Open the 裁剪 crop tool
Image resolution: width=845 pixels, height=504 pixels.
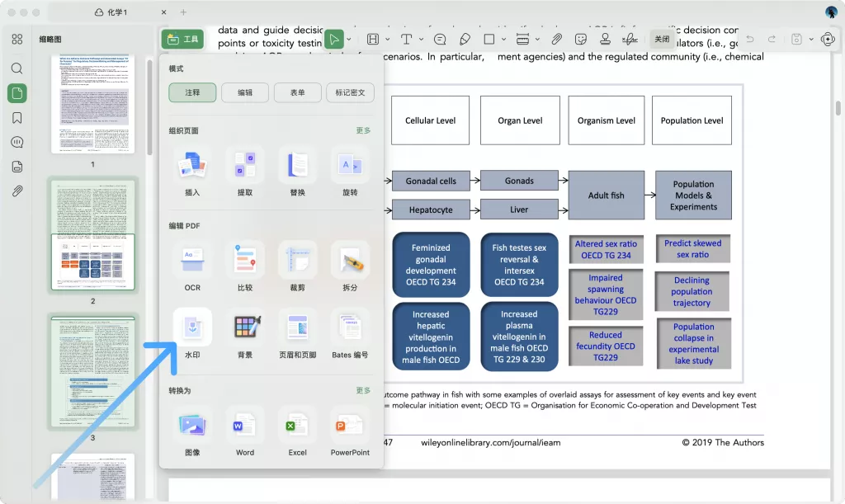coord(297,267)
